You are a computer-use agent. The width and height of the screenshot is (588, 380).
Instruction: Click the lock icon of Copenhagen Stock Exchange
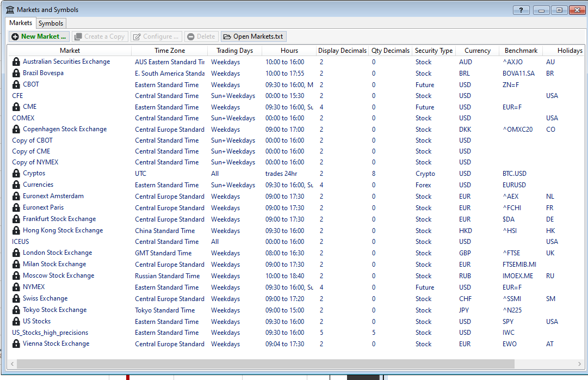[16, 129]
